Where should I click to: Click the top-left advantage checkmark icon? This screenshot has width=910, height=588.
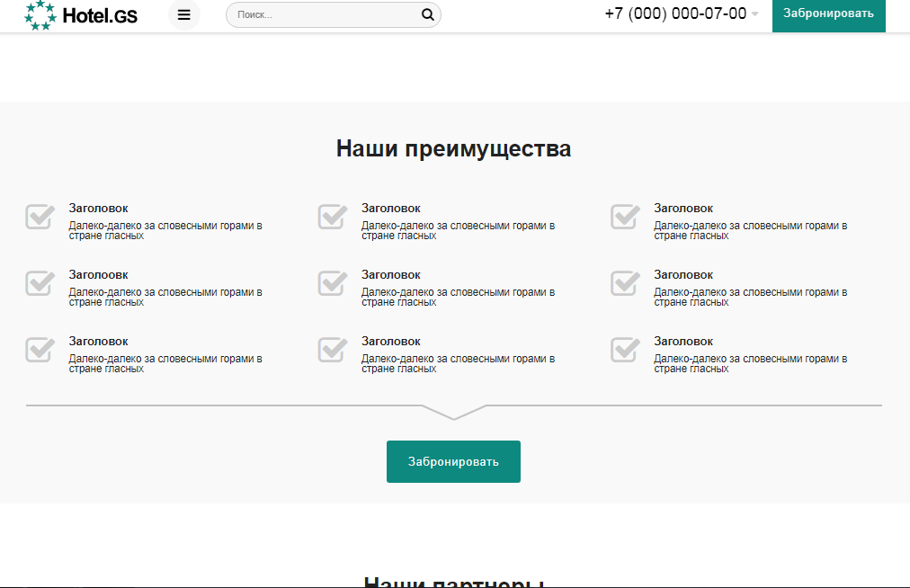pos(40,217)
